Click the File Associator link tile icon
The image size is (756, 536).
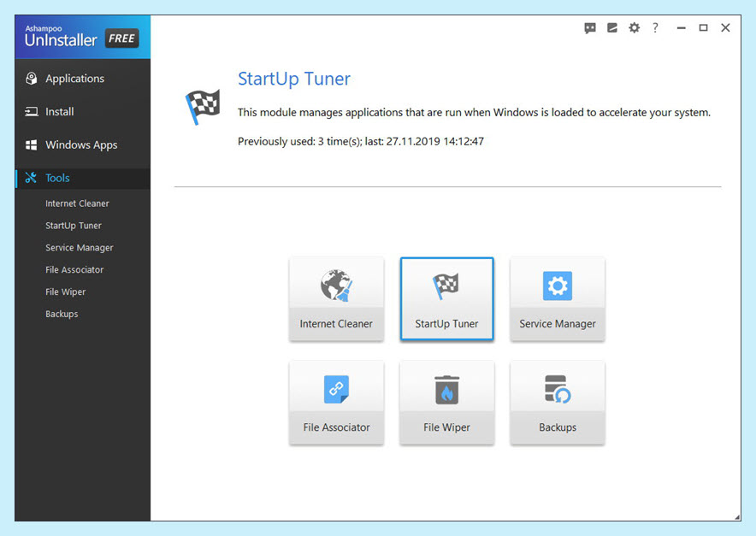[x=336, y=389]
